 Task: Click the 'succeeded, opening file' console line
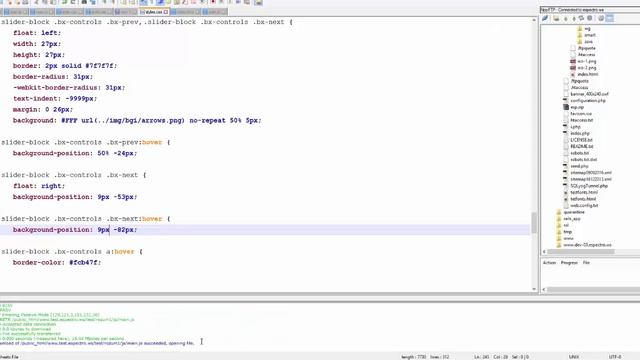97,343
